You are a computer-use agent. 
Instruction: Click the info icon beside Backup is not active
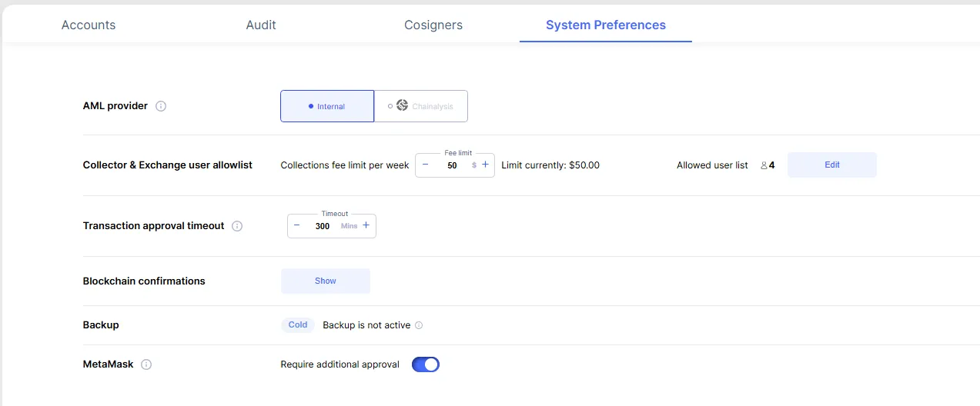[x=419, y=325]
